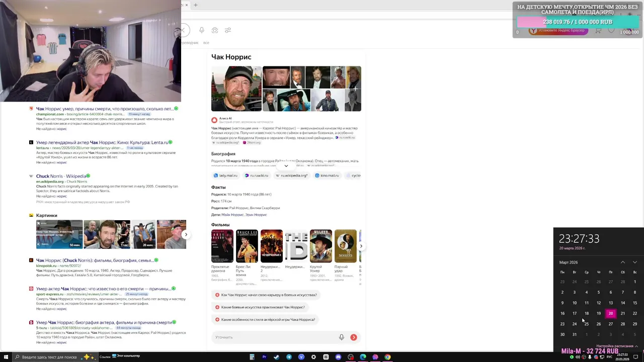
Task: Open Kinopoisk result for Чак Норрис
Action: pos(94,260)
